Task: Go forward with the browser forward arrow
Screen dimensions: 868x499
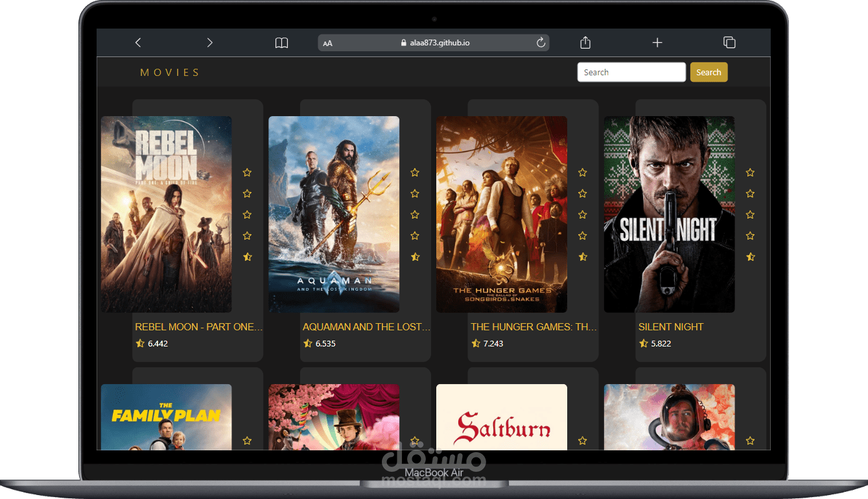Action: point(209,42)
